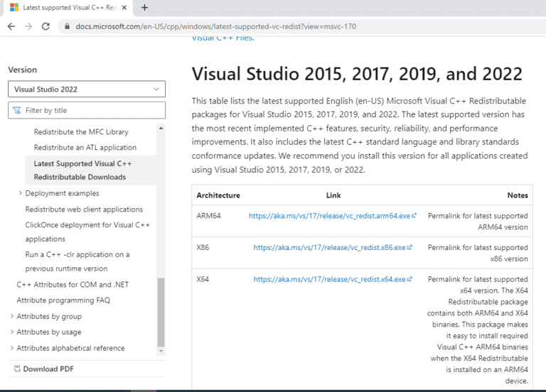
Task: Open the vc_redist.arm64.exe download link
Action: point(329,215)
